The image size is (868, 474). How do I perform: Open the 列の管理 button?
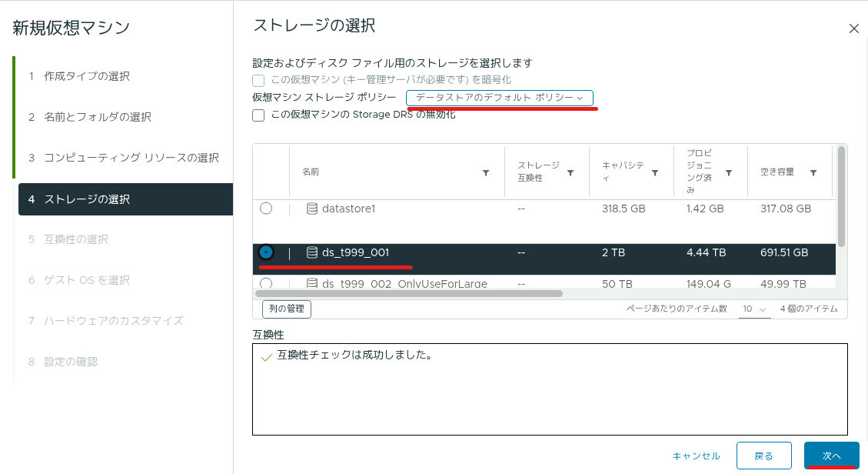[x=287, y=309]
